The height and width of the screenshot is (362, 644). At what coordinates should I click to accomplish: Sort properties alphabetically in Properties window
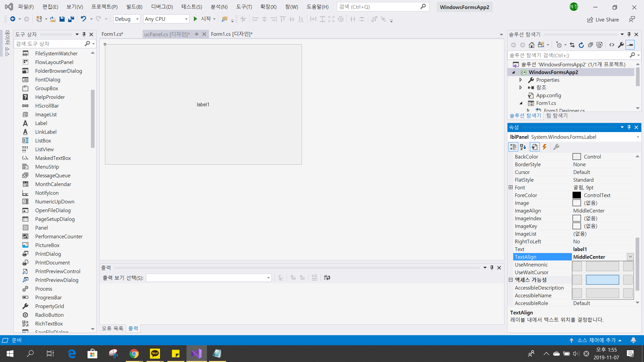tap(523, 147)
